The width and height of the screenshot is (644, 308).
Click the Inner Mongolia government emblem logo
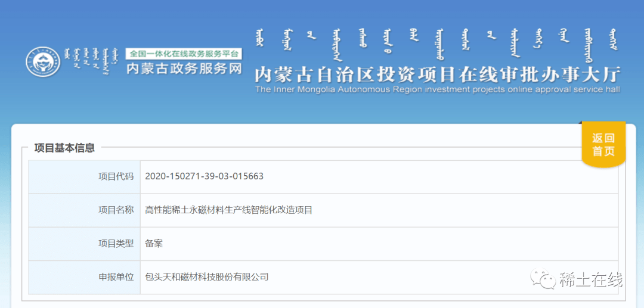click(43, 62)
